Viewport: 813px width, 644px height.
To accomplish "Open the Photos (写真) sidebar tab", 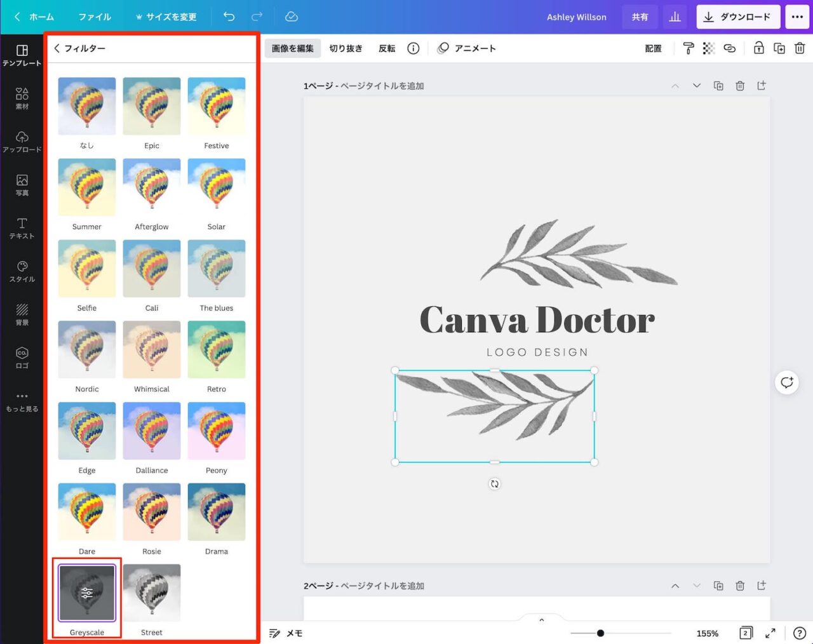I will 22,185.
